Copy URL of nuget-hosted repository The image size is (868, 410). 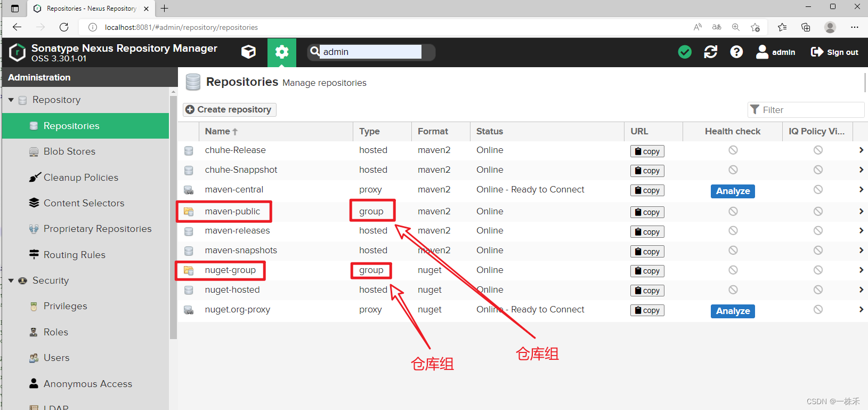click(647, 291)
